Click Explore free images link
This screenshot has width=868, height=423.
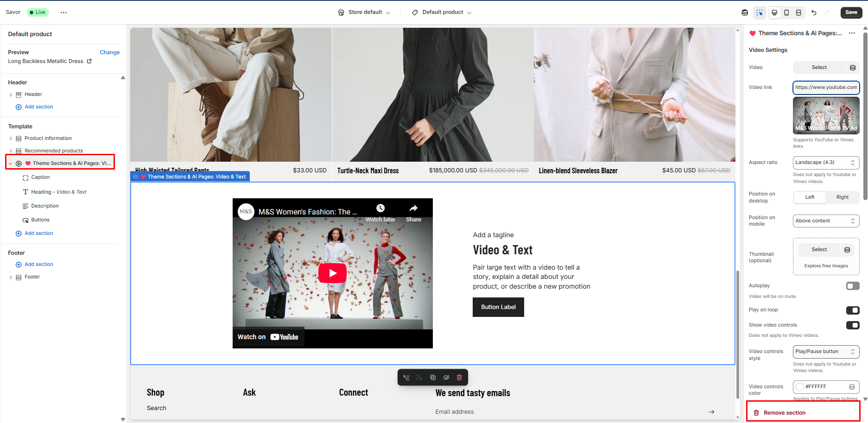pyautogui.click(x=826, y=266)
